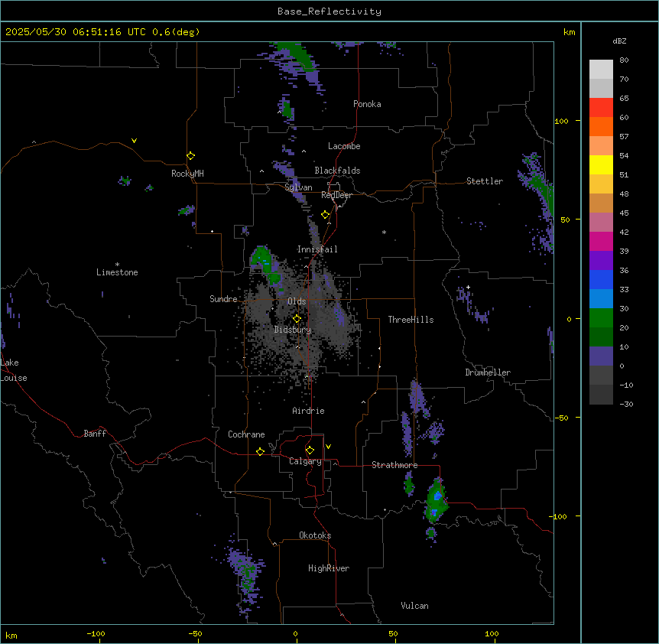Select the Olds label
Viewport: 659px width, 644px height.
pyautogui.click(x=297, y=301)
